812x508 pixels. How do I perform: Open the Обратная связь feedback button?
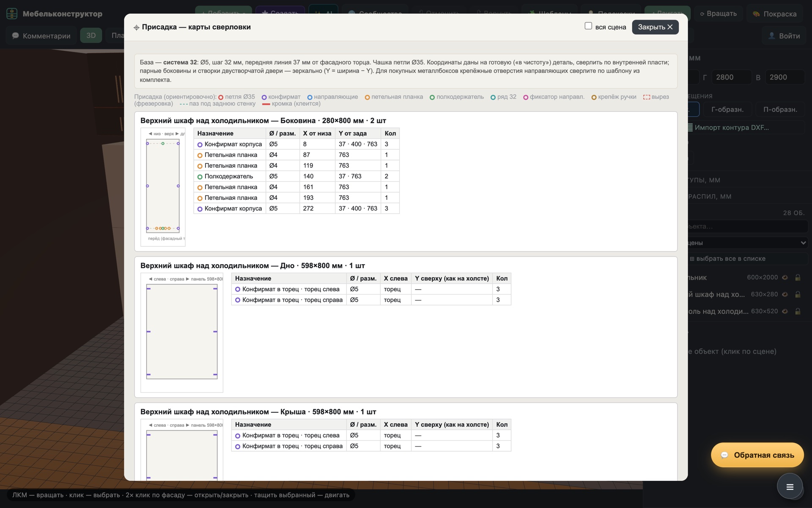coord(757,455)
